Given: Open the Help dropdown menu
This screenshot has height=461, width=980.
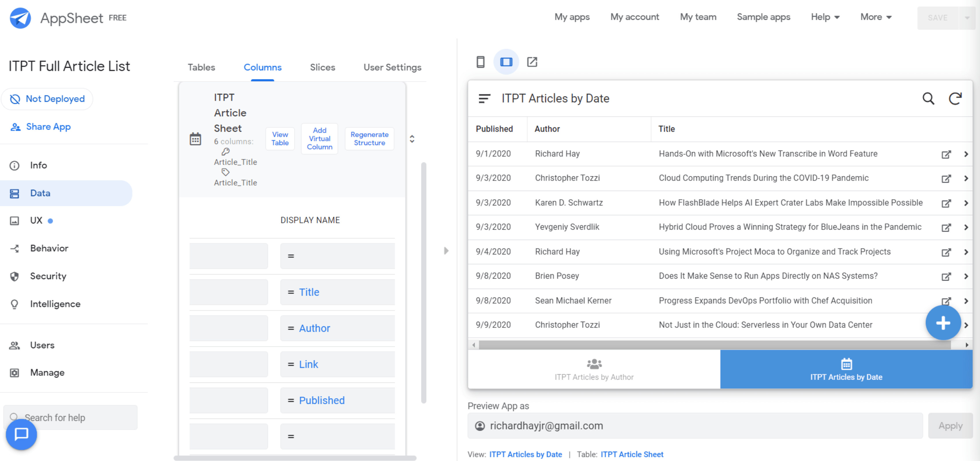Looking at the screenshot, I should click(x=825, y=17).
